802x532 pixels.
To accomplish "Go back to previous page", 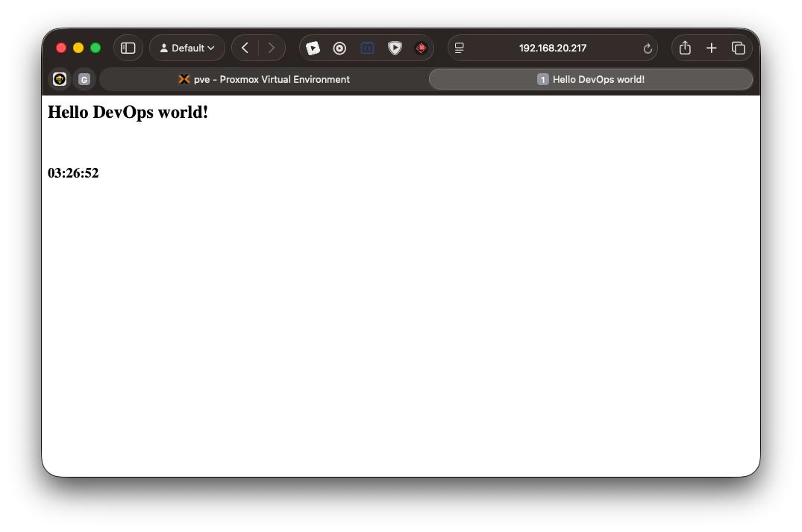I will [x=245, y=48].
